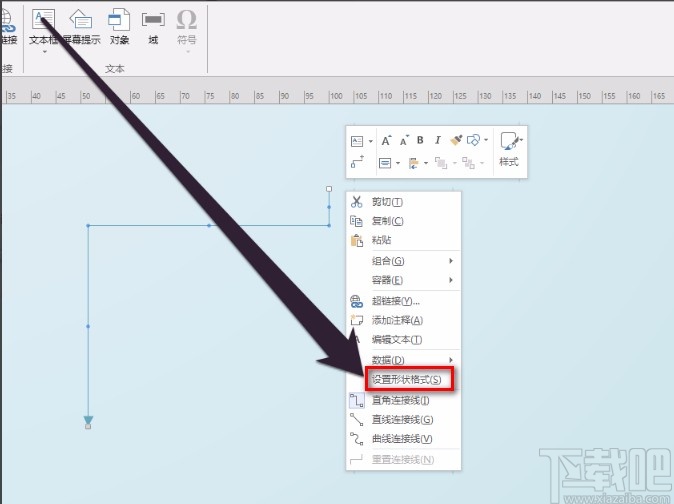Click the align shapes icon with blue arrow

(414, 163)
